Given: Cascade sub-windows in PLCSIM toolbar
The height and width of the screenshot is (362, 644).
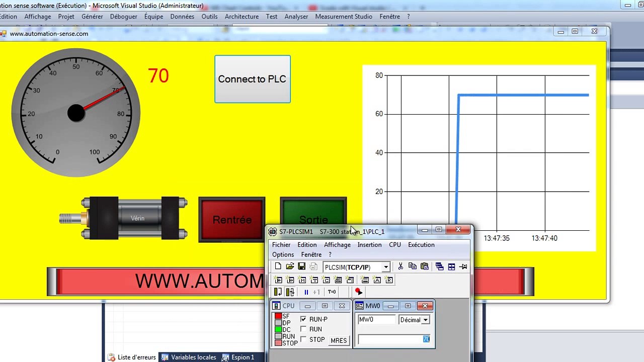Looking at the screenshot, I should point(439,266).
